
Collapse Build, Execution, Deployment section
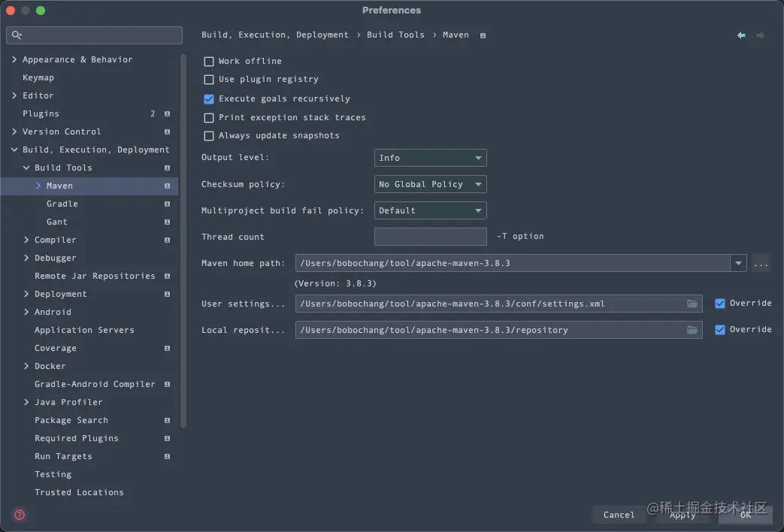click(14, 150)
